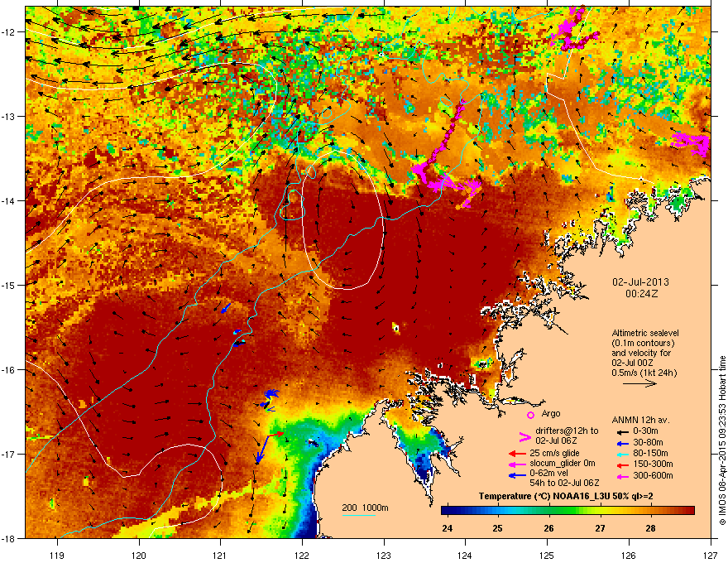Click the longitude axis label '121'
This screenshot has width=728, height=563.
coord(220,555)
